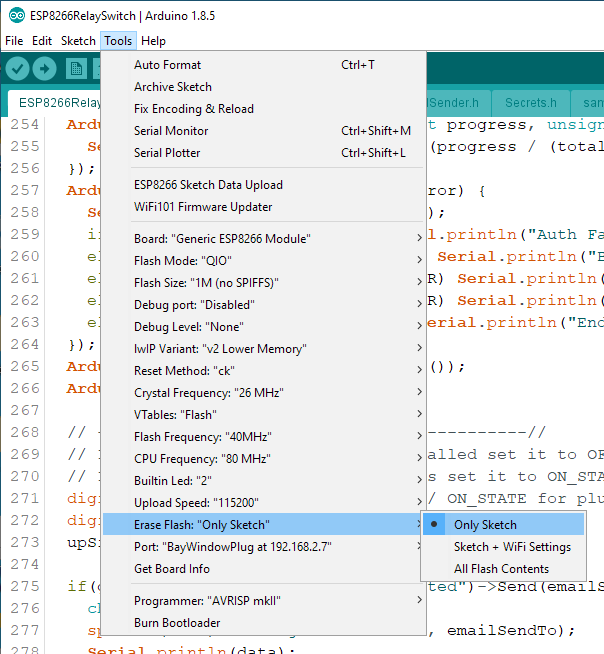The width and height of the screenshot is (604, 654).
Task: Open the File menu
Action: [x=14, y=41]
